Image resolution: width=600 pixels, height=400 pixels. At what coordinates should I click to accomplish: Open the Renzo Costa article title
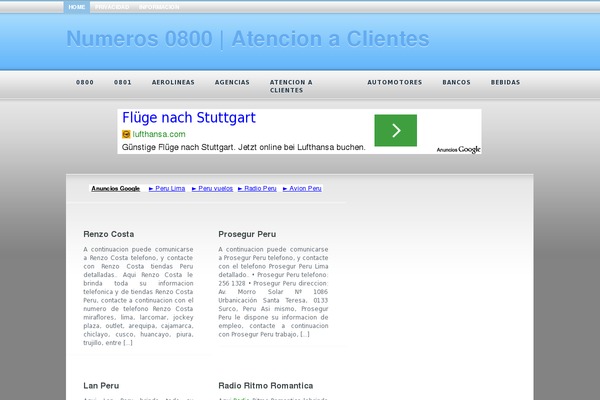pyautogui.click(x=109, y=234)
